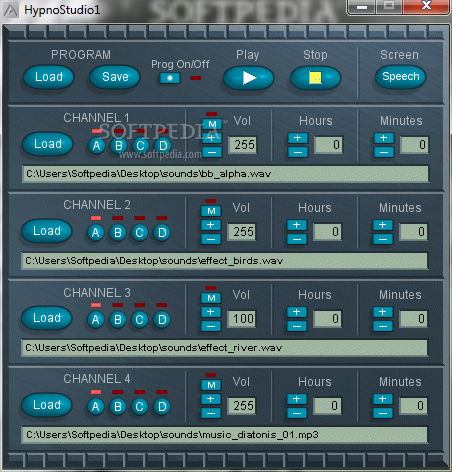
Task: Start playback with the Play button
Action: pos(248,78)
